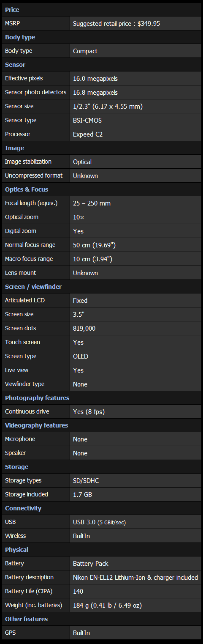203x644 pixels.
Task: Select the Effective pixels row label
Action: coord(24,78)
